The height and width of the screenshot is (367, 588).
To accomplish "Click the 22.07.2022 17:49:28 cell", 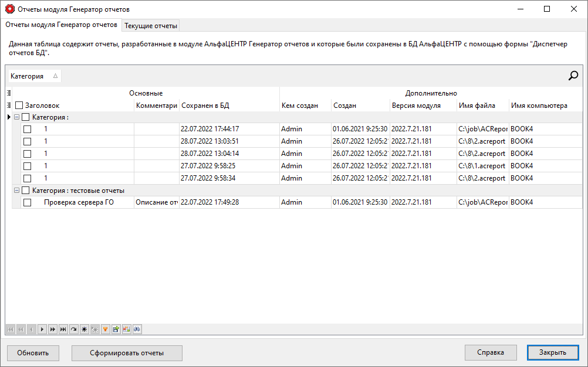I will click(229, 202).
